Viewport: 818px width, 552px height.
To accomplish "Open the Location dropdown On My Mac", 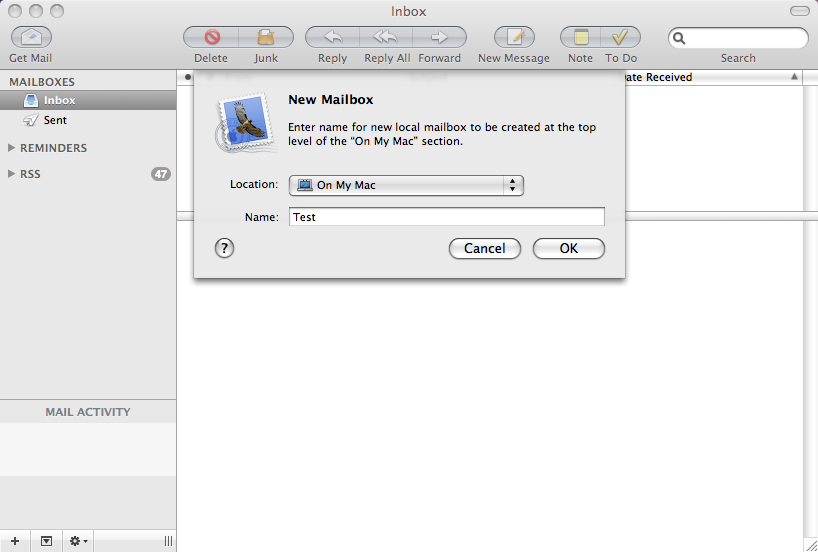I will 406,185.
